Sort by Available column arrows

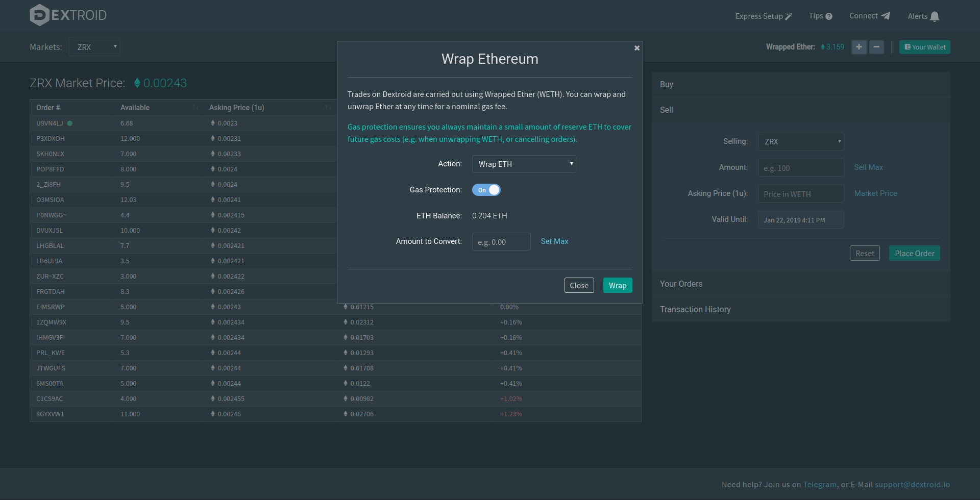[x=195, y=108]
